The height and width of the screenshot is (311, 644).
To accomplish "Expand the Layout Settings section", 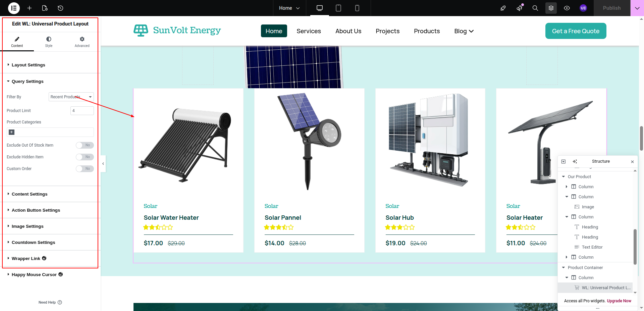I will [x=29, y=65].
